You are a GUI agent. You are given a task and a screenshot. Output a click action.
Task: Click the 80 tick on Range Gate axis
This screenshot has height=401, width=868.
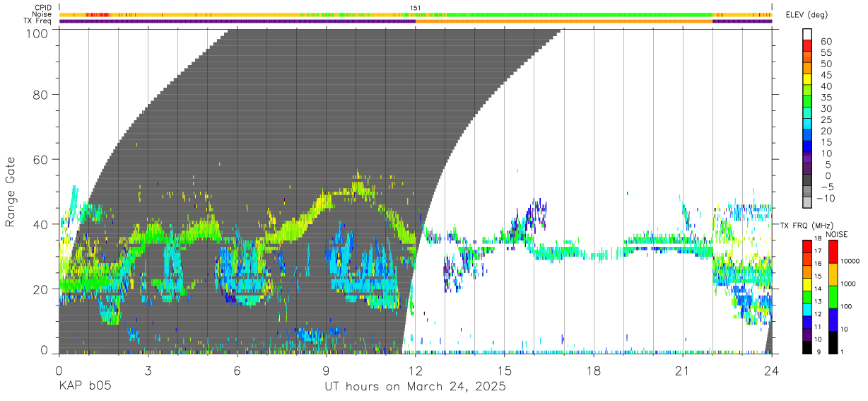coord(41,94)
